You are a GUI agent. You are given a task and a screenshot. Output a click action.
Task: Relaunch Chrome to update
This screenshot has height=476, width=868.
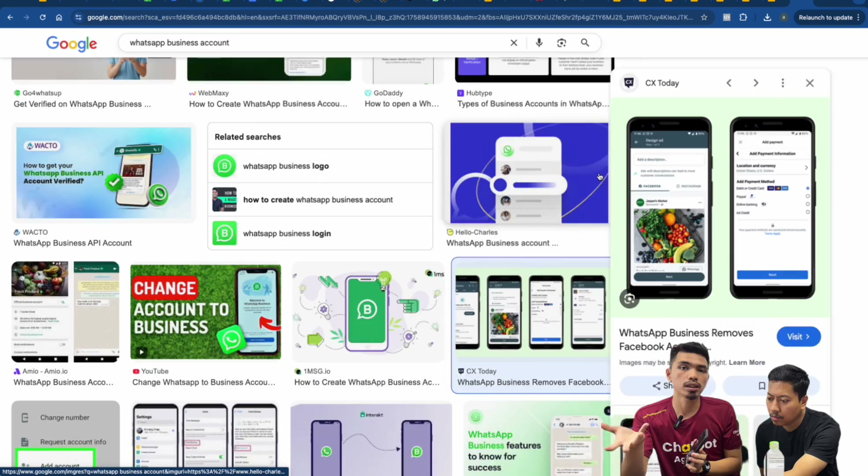coord(825,17)
